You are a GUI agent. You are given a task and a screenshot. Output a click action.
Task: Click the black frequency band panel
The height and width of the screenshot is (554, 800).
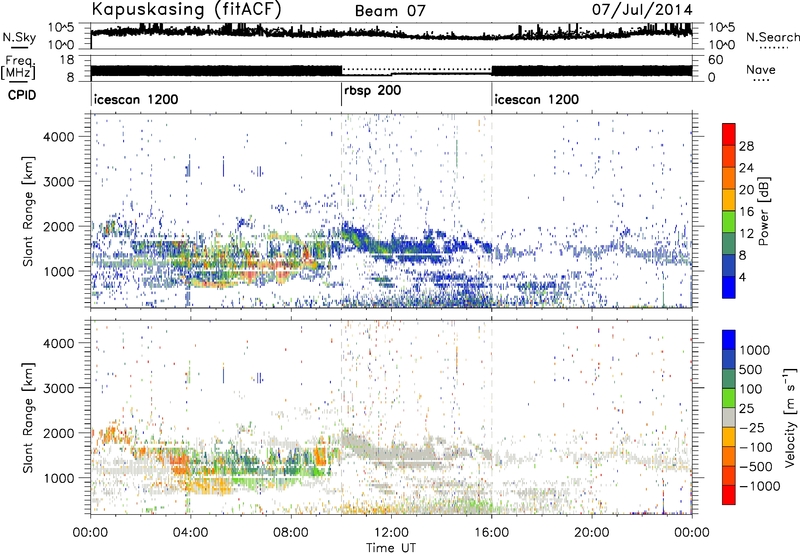tap(391, 68)
